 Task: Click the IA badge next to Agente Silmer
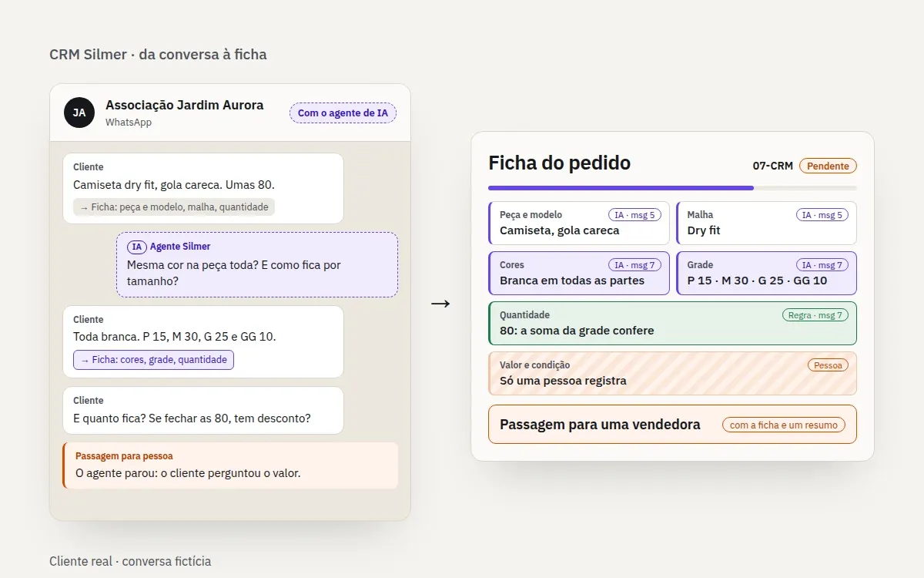pyautogui.click(x=137, y=247)
